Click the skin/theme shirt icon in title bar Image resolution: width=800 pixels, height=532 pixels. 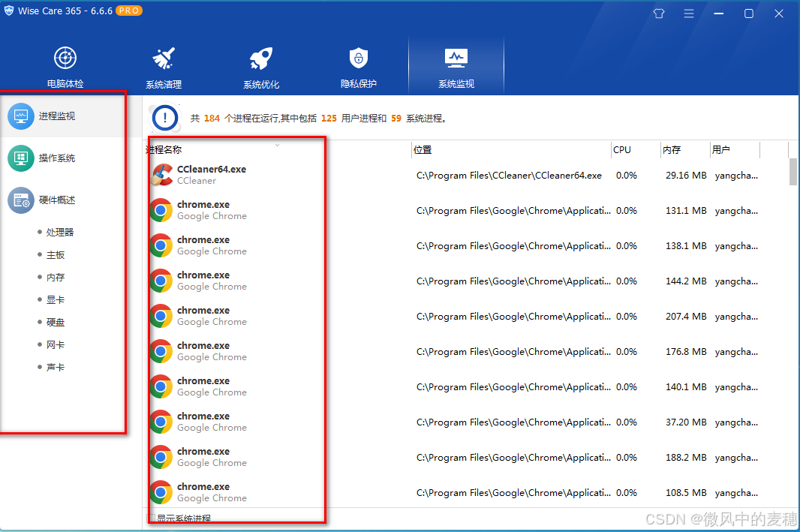click(659, 14)
